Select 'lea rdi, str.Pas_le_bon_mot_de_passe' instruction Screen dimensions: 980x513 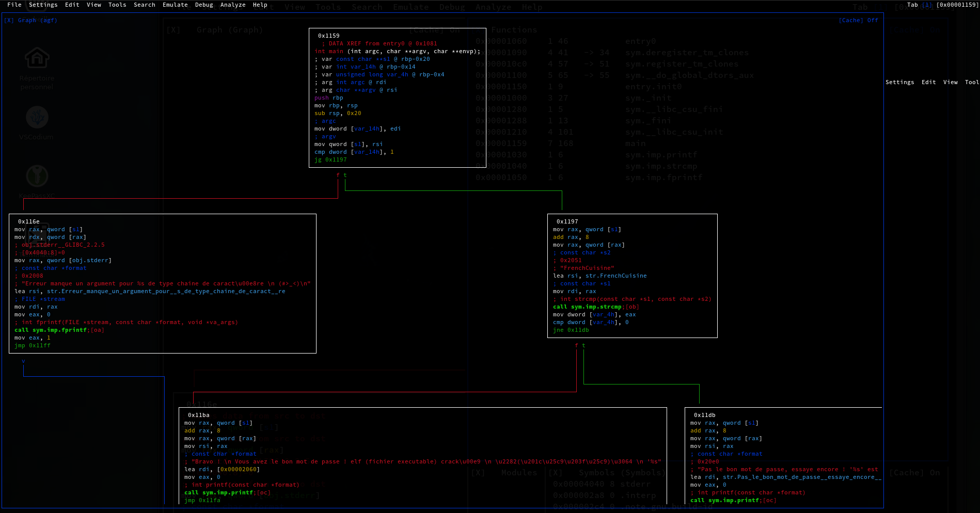tap(786, 477)
